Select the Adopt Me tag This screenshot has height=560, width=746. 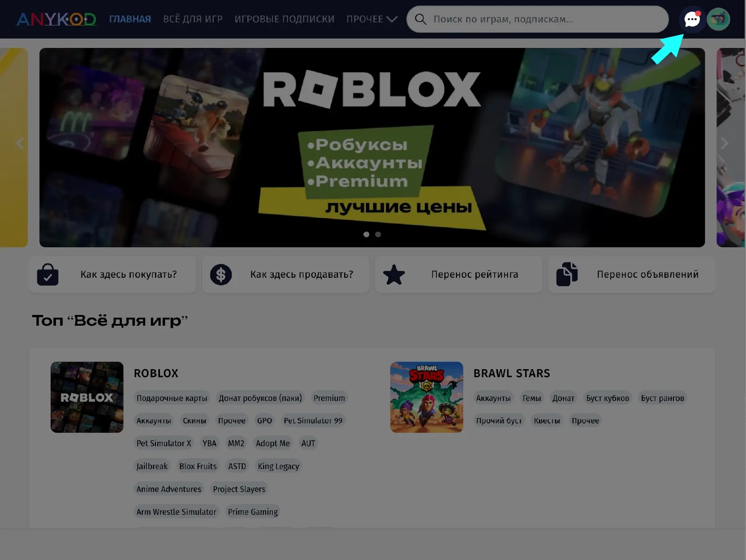click(x=273, y=443)
